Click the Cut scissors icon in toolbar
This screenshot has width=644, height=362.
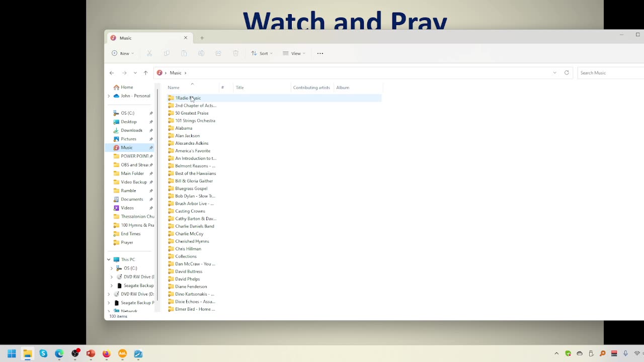(x=149, y=53)
